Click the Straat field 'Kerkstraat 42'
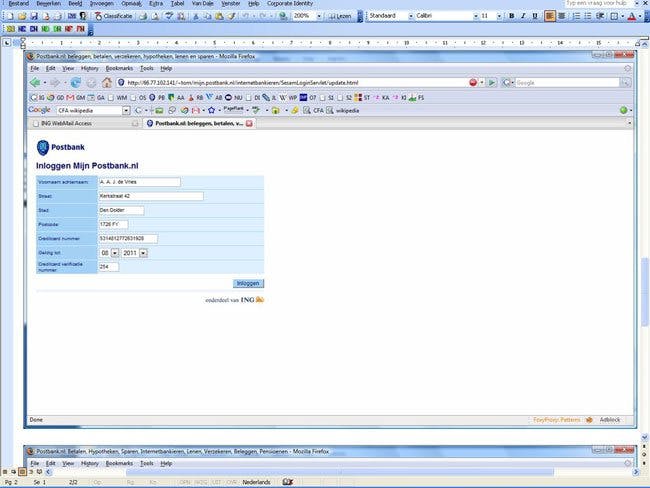Viewport: 650px width, 488px height. click(151, 196)
